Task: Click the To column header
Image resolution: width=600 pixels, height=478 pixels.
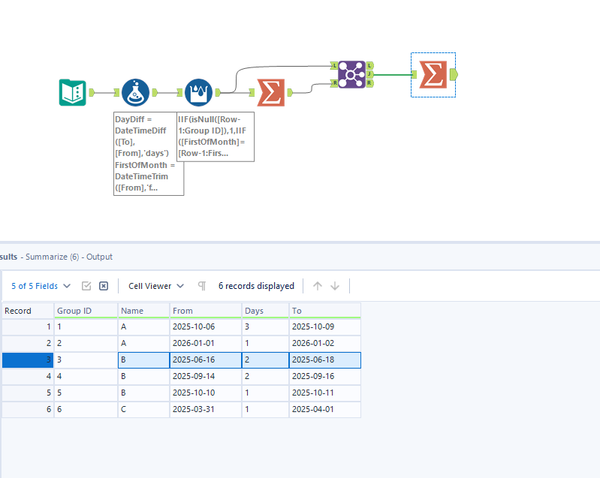Action: pos(325,310)
